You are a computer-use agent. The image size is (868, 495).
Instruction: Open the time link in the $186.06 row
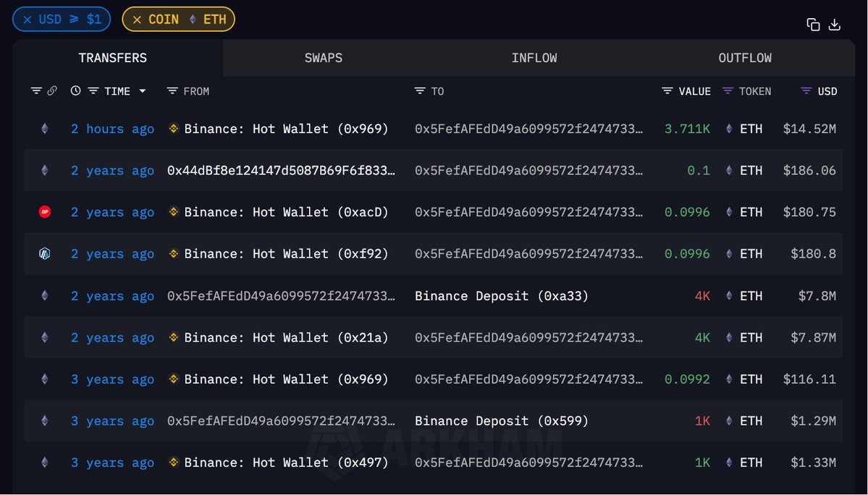112,170
